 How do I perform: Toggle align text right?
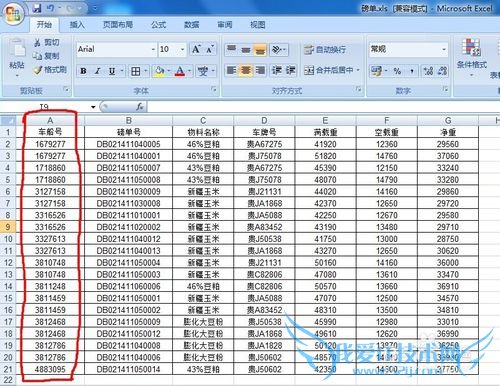(x=260, y=70)
